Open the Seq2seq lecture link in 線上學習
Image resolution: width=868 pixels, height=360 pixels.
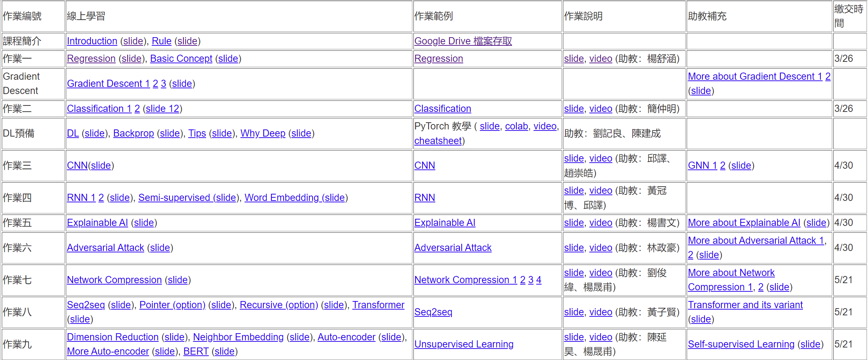click(86, 305)
